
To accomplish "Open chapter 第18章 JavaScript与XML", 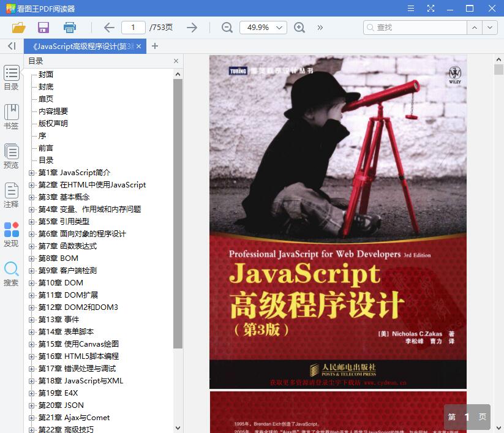I will 81,381.
